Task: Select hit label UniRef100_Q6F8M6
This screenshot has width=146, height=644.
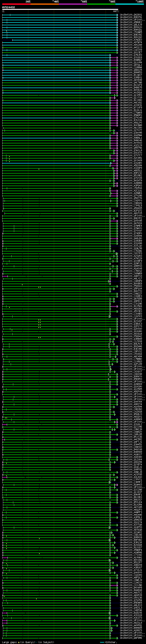Action: (x=131, y=638)
